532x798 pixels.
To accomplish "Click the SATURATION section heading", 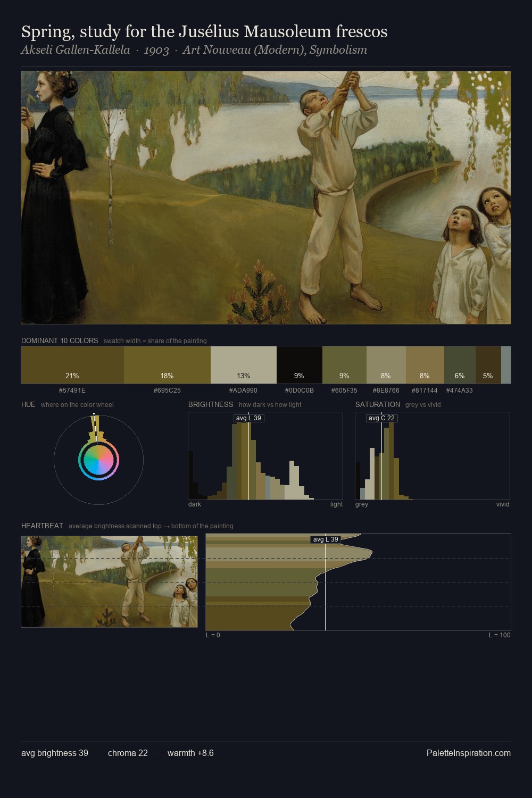I will tap(378, 404).
